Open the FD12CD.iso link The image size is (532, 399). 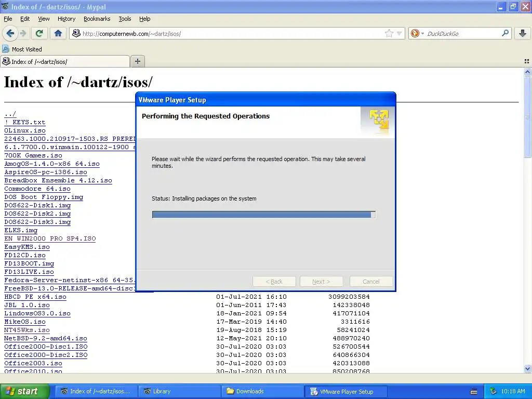click(25, 255)
